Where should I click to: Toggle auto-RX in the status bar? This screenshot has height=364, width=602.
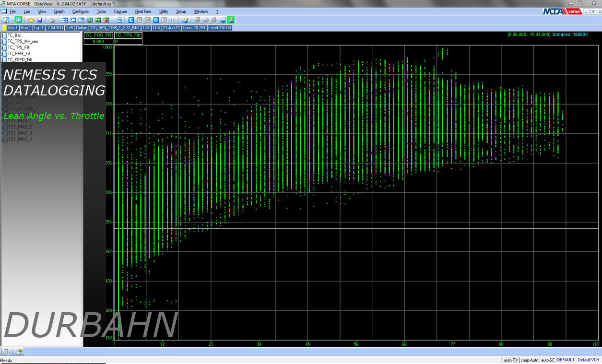[510, 360]
